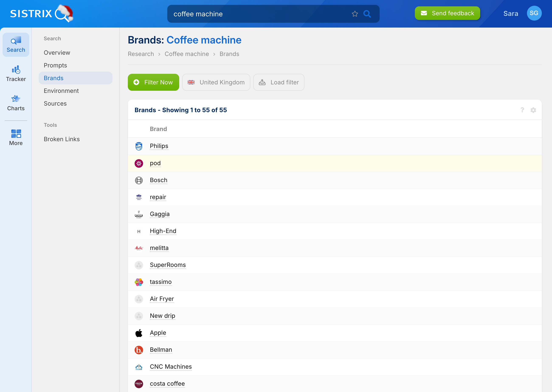
Task: Toggle the star to favorite the search query
Action: (355, 14)
